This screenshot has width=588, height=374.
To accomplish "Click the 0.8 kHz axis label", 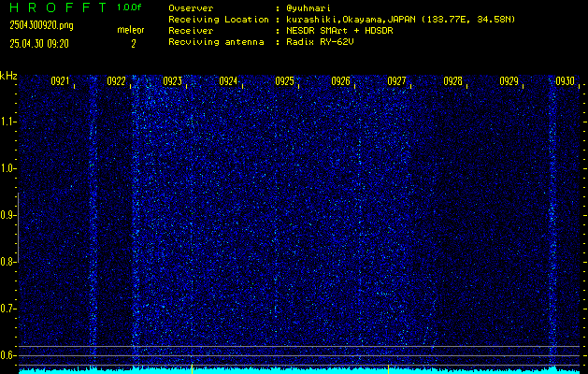I will (7, 262).
